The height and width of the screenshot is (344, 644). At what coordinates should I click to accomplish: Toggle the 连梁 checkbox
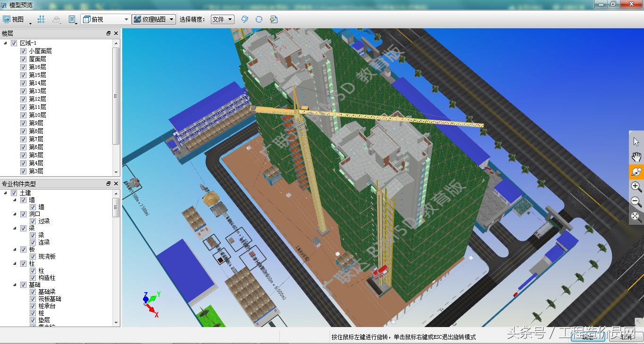pyautogui.click(x=33, y=242)
